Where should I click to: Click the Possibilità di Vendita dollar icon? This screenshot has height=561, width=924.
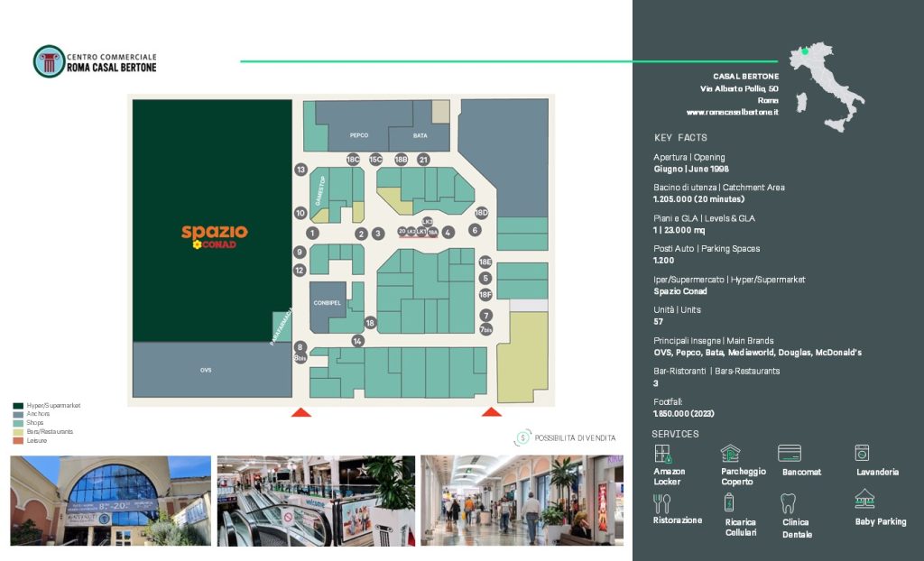pos(522,437)
